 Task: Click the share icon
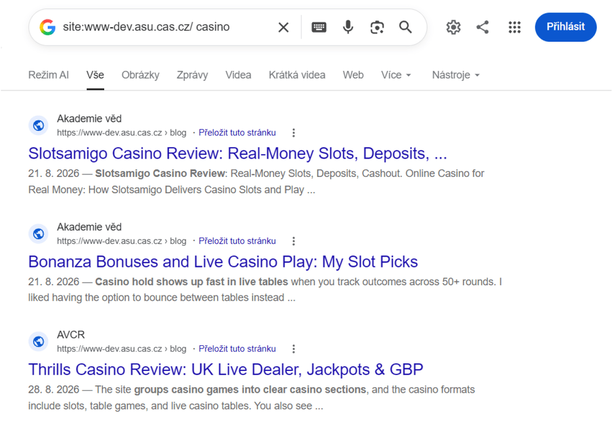pos(483,27)
